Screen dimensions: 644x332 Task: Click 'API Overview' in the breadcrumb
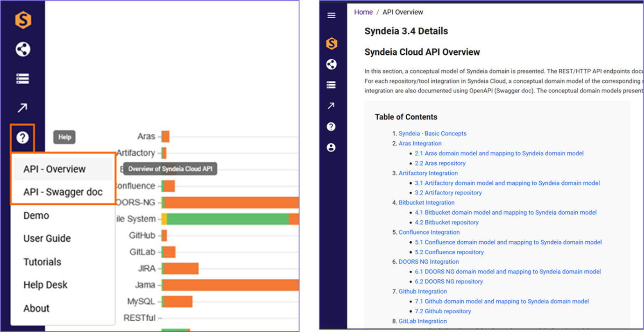coord(403,12)
